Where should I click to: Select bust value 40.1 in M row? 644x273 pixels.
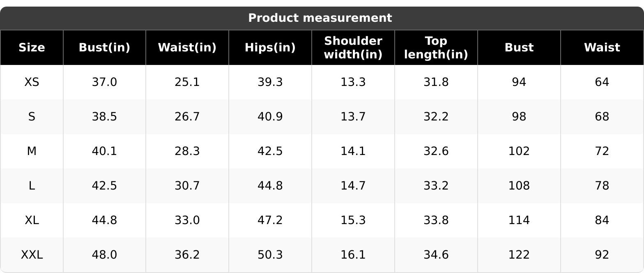coord(104,151)
